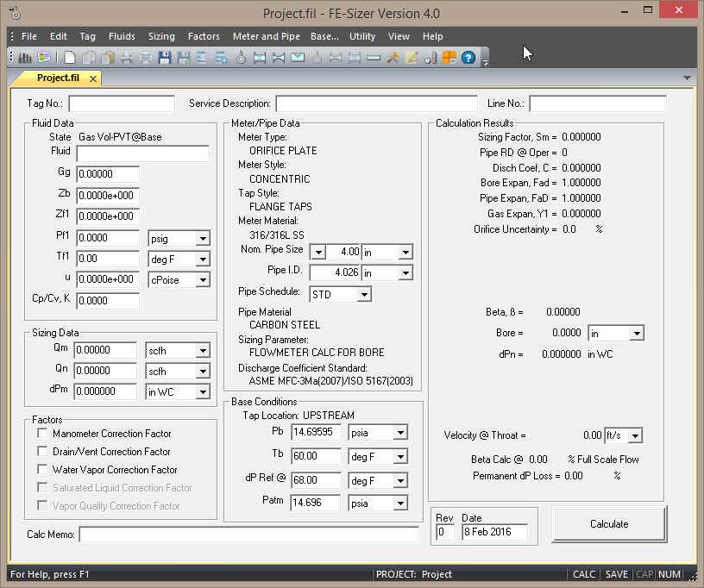Click the Service Description field
The height and width of the screenshot is (588, 704).
pos(376,103)
